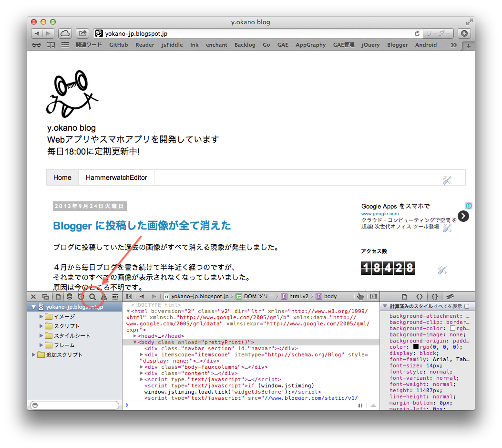Toggle Reader mode in the address bar
The height and width of the screenshot is (448, 502).
[x=437, y=33]
